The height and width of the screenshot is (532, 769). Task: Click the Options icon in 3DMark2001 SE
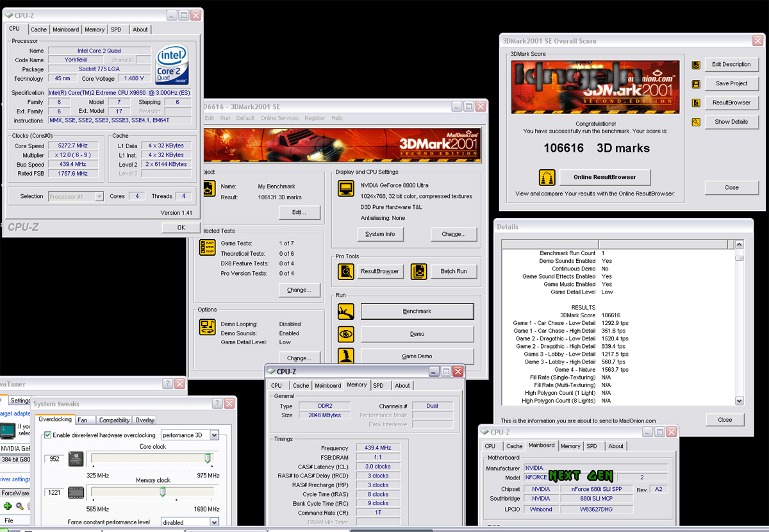click(x=207, y=327)
